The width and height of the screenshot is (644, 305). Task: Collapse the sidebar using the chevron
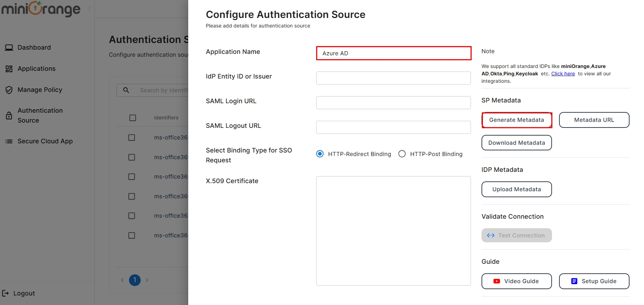coord(89,9)
